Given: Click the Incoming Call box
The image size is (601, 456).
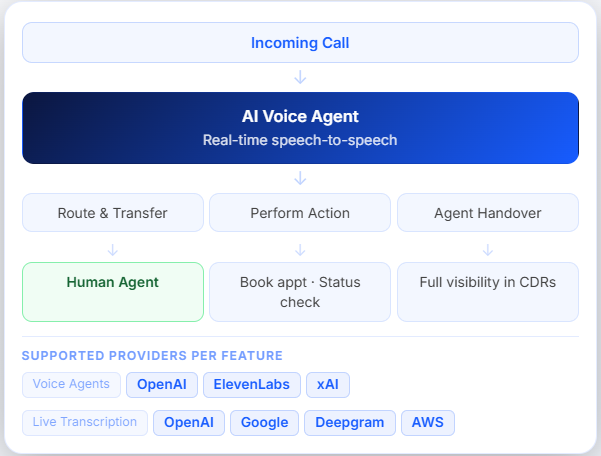Looking at the screenshot, I should (300, 43).
